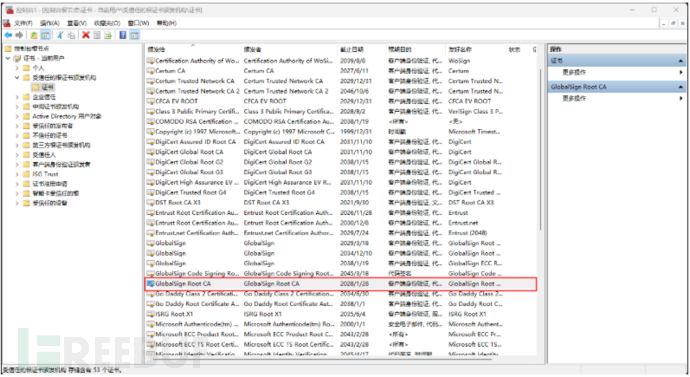Viewport: 690px width, 377px height.
Task: Click the red X Delete toolbar icon
Action: pos(86,35)
